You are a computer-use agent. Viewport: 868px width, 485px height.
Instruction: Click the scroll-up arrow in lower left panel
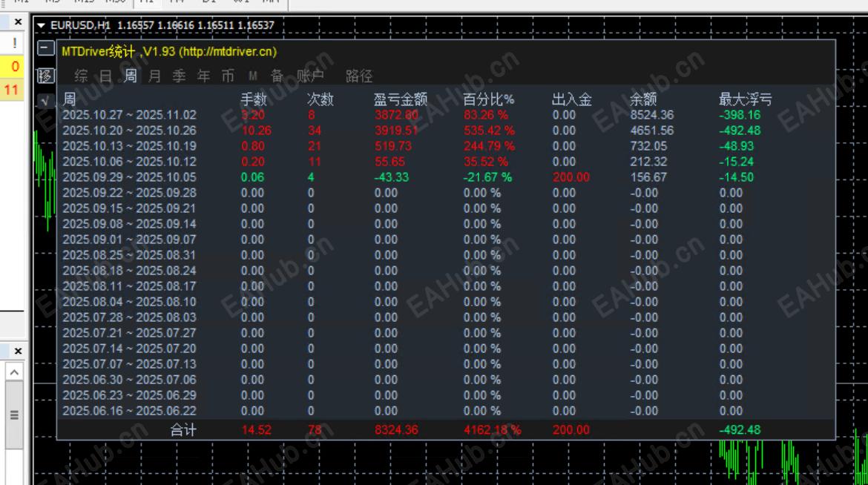pyautogui.click(x=14, y=372)
